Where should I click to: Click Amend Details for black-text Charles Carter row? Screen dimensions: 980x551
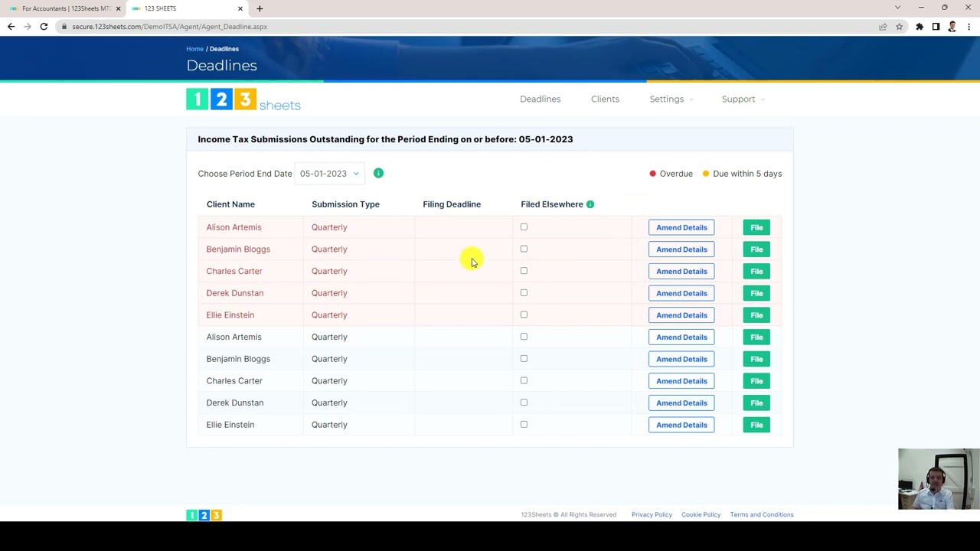point(681,381)
